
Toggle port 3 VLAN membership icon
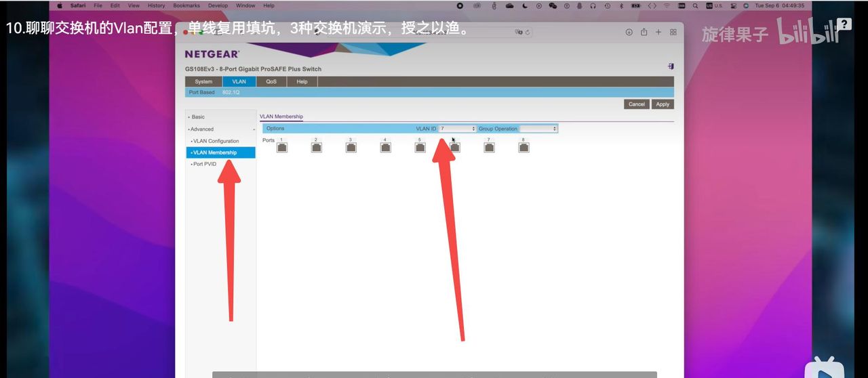tap(351, 147)
